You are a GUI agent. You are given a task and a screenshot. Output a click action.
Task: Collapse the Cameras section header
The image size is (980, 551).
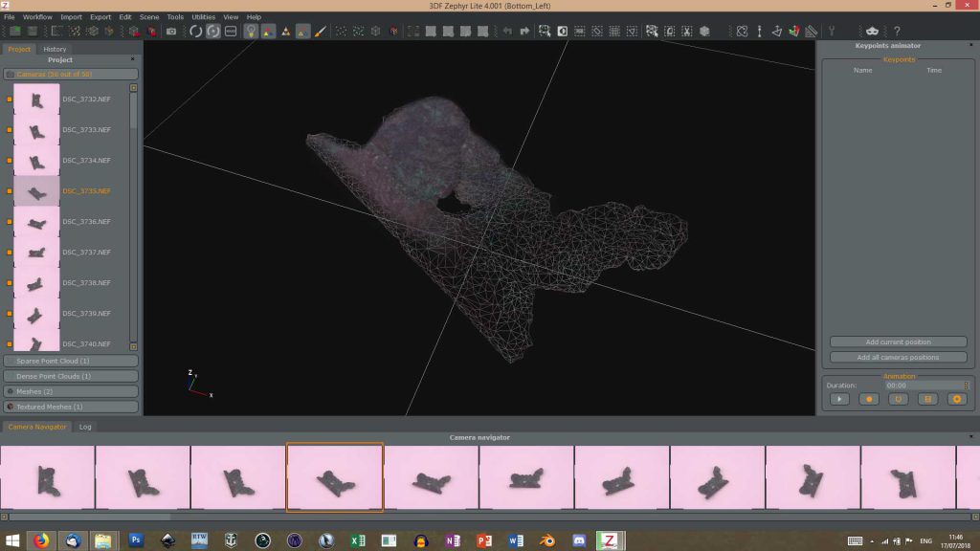tap(71, 75)
